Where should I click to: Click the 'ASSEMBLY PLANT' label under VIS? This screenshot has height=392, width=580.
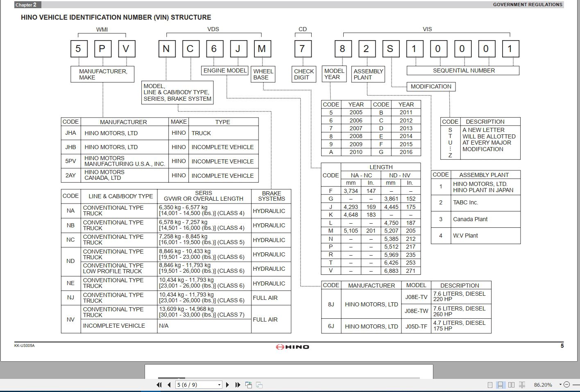tap(368, 74)
